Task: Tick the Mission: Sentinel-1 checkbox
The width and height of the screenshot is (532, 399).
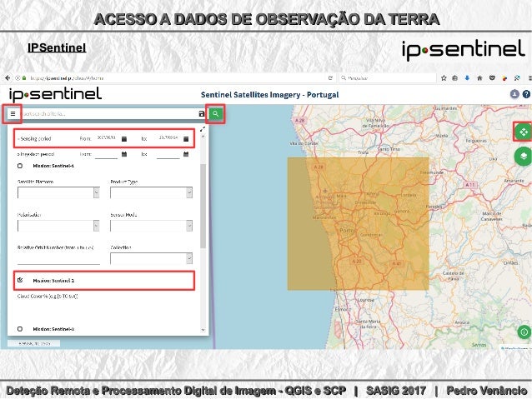Action: tap(20, 166)
